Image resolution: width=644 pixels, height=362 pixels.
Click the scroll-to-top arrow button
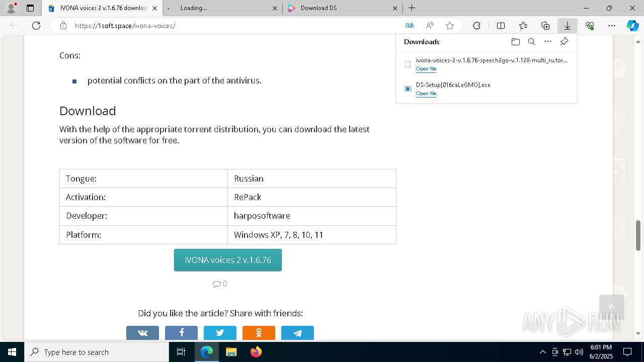tap(612, 307)
